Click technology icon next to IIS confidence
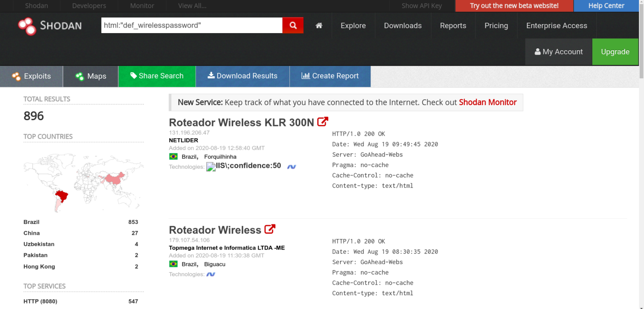The height and width of the screenshot is (309, 644). [291, 167]
